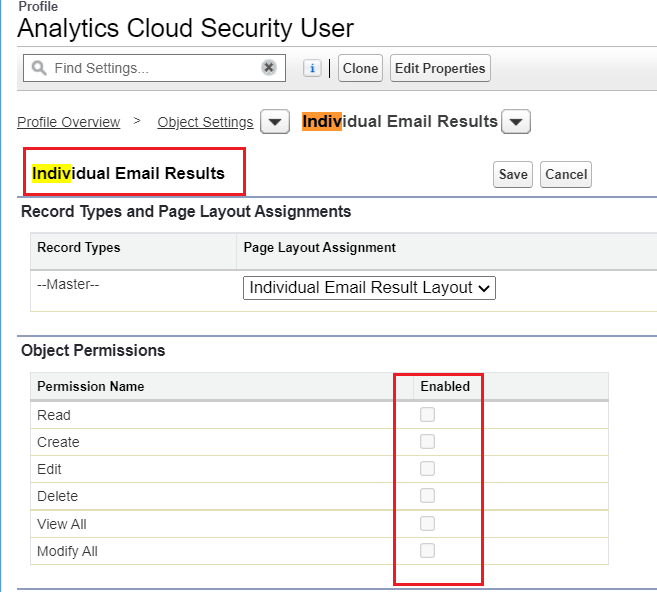Click the Edit Properties button
The width and height of the screenshot is (657, 592).
440,68
